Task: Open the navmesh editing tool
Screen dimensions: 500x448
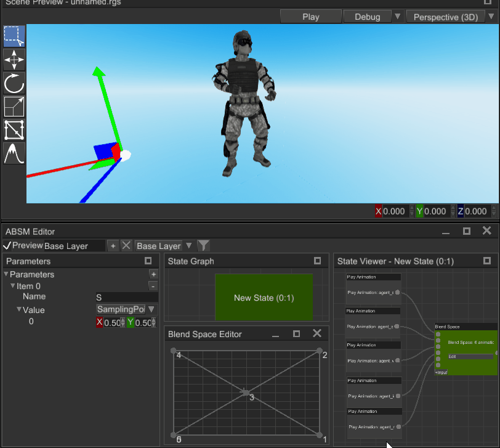Action: pos(14,130)
